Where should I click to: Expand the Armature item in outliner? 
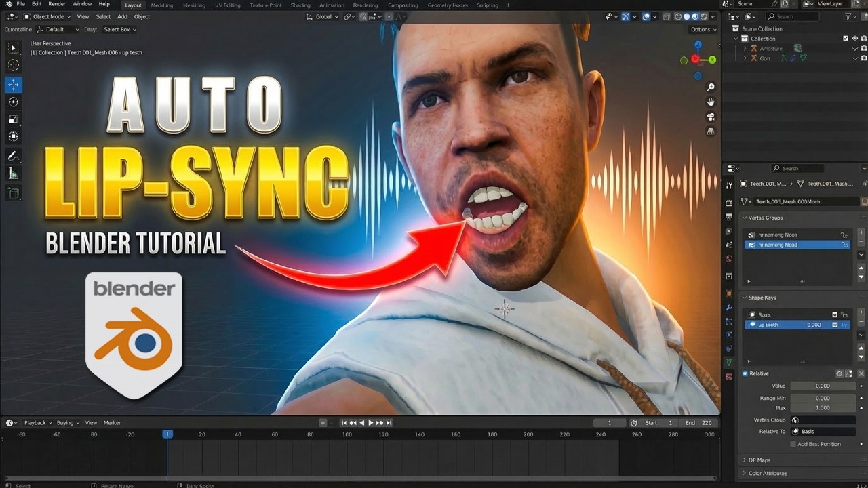(745, 49)
